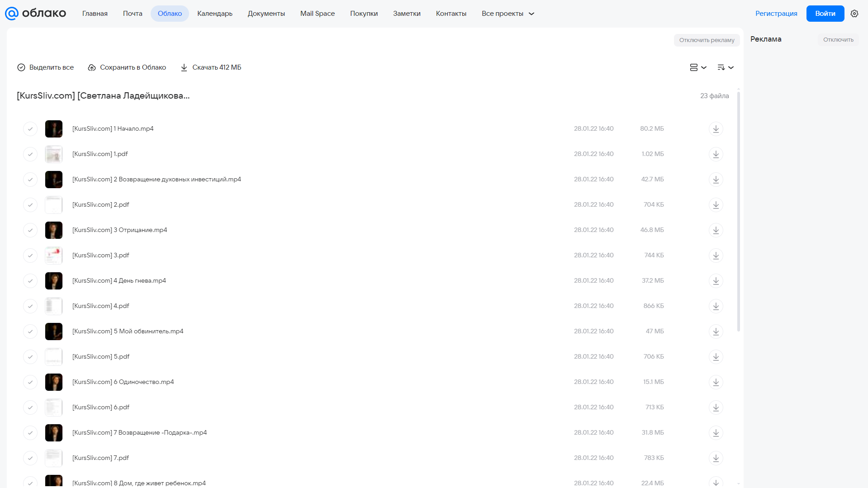This screenshot has width=868, height=488.
Task: Open the view mode dropdown
Action: [x=698, y=67]
